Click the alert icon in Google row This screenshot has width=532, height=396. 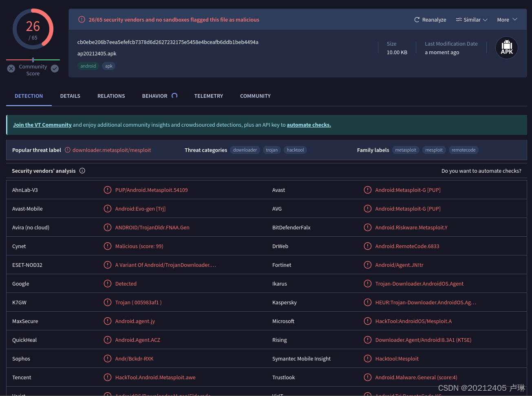coord(108,284)
